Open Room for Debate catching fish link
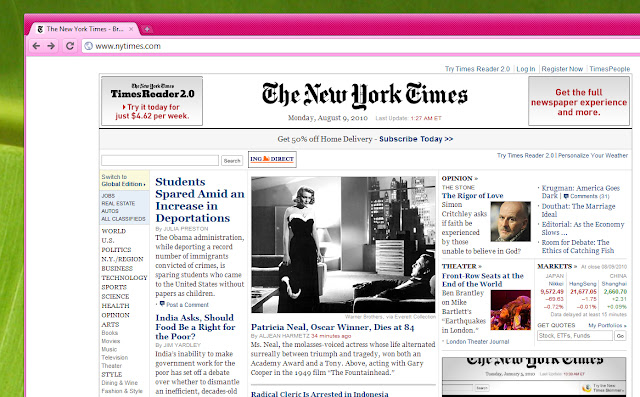This screenshot has height=397, width=640. pyautogui.click(x=578, y=246)
